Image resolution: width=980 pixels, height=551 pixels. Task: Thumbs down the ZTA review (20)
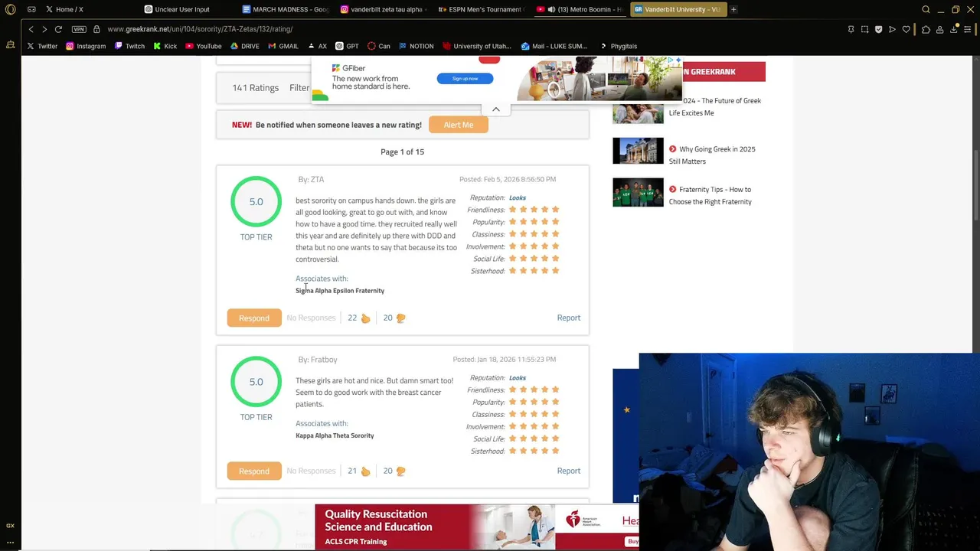(x=394, y=318)
